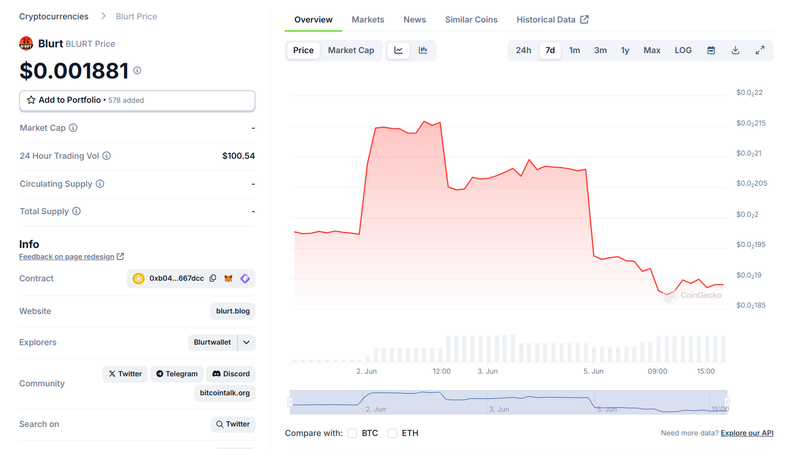800x449 pixels.
Task: Check the ETH comparison checkbox
Action: 392,433
